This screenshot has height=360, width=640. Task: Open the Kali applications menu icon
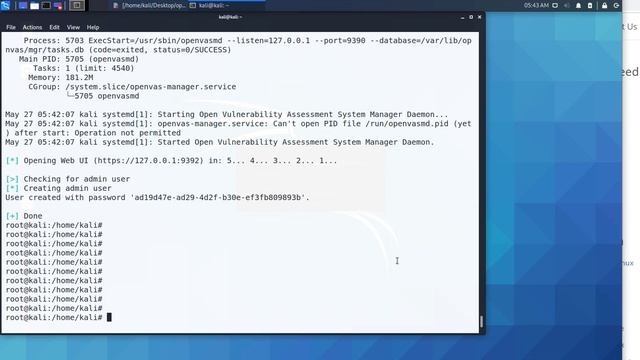5,5
